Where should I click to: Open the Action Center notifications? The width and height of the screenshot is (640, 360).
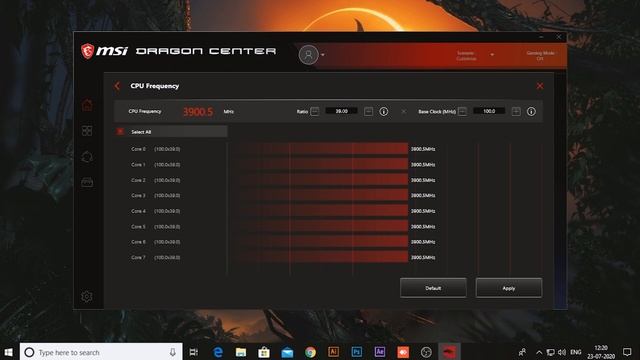627,352
